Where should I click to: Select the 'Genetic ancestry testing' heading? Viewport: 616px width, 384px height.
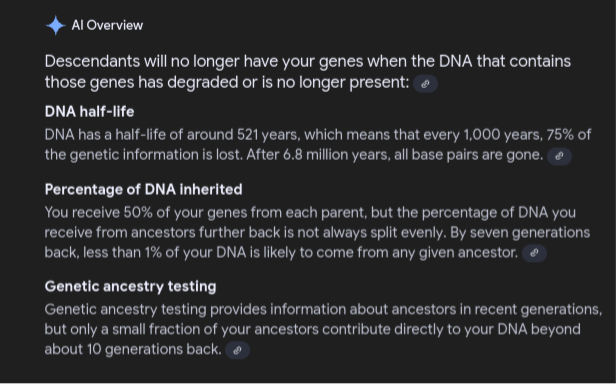130,287
